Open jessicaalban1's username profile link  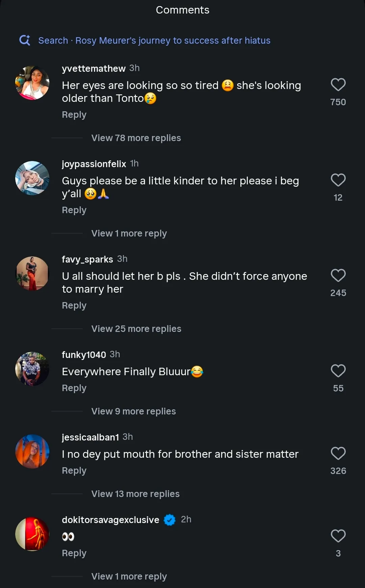click(90, 437)
